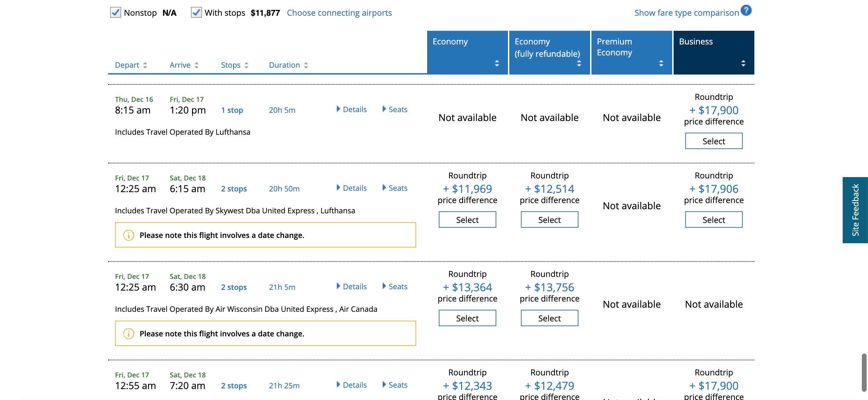868x400 pixels.
Task: Click the page vertical scrollbar thumb
Action: (x=864, y=373)
